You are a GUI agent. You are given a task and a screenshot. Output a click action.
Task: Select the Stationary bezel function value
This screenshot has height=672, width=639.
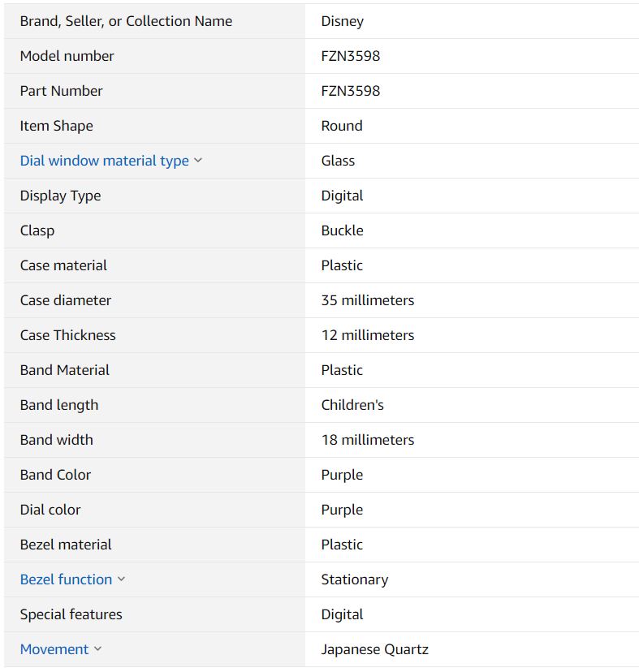(x=354, y=579)
